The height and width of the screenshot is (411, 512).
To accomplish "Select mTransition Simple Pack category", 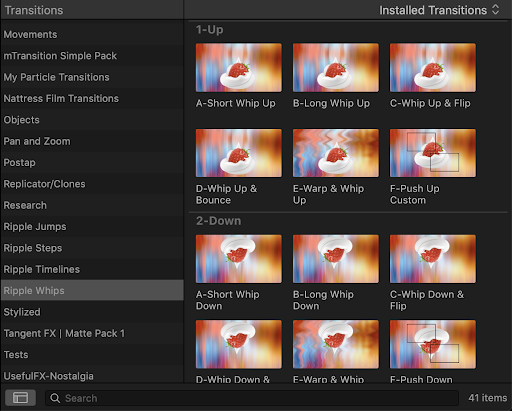I will click(x=92, y=56).
